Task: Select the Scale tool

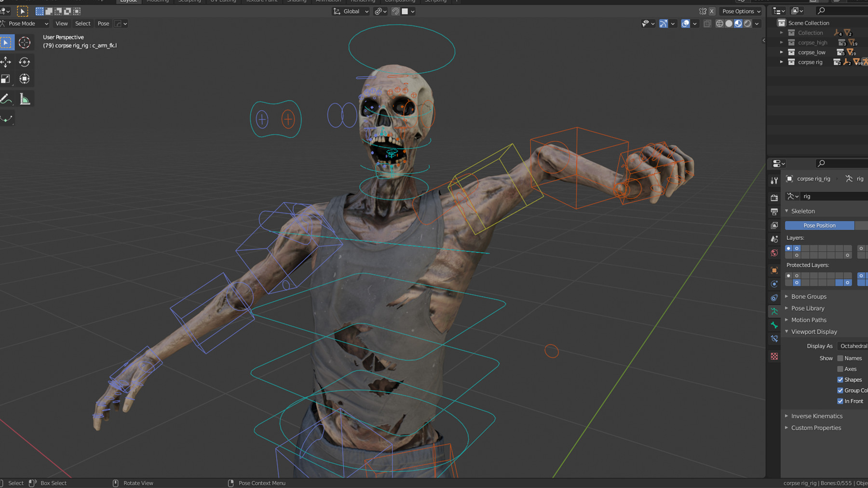Action: [x=6, y=79]
